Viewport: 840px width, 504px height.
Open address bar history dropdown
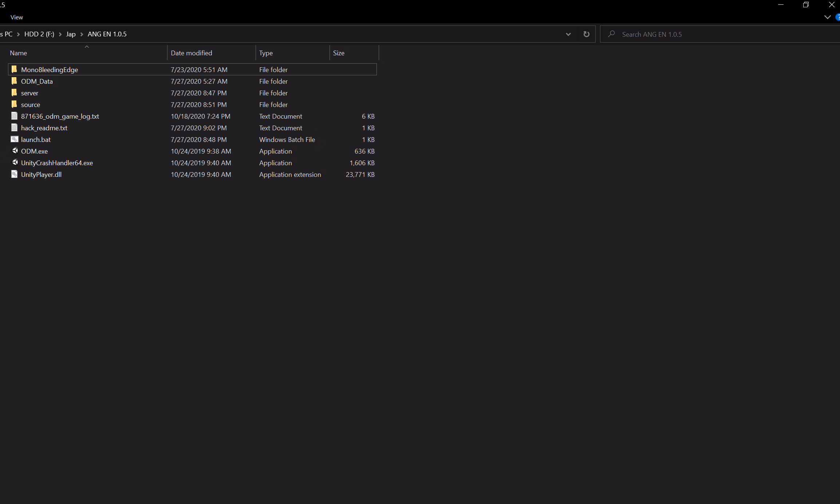tap(568, 34)
